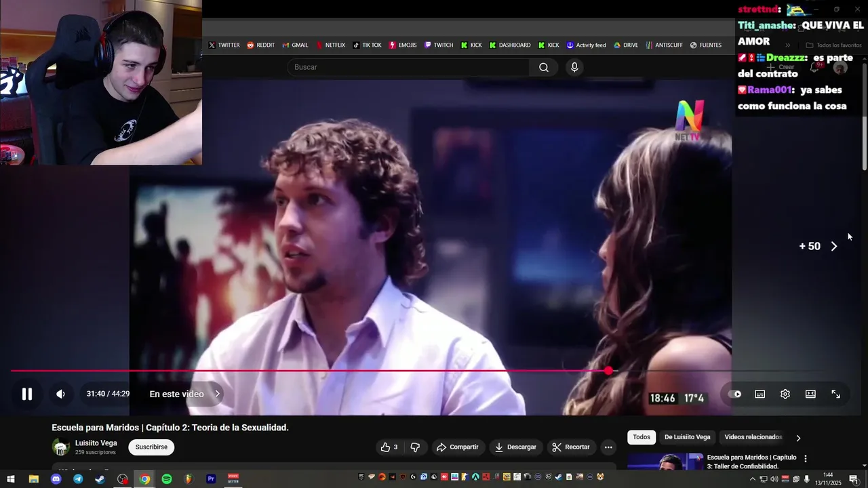Open 'Todos los favoritos' bookmarks folder
This screenshot has width=868, height=488.
coord(833,45)
